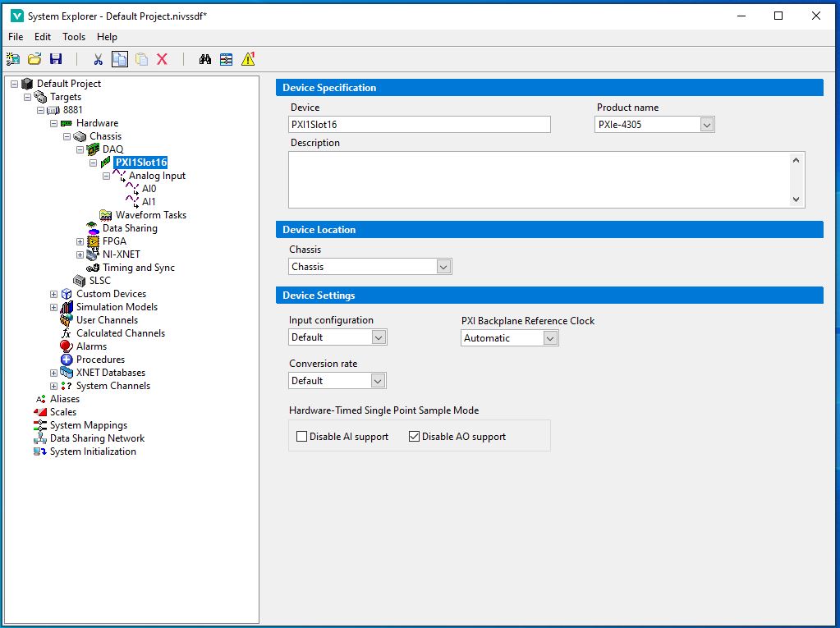
Task: Click the yellow warning triangle toolbar icon
Action: [247, 59]
